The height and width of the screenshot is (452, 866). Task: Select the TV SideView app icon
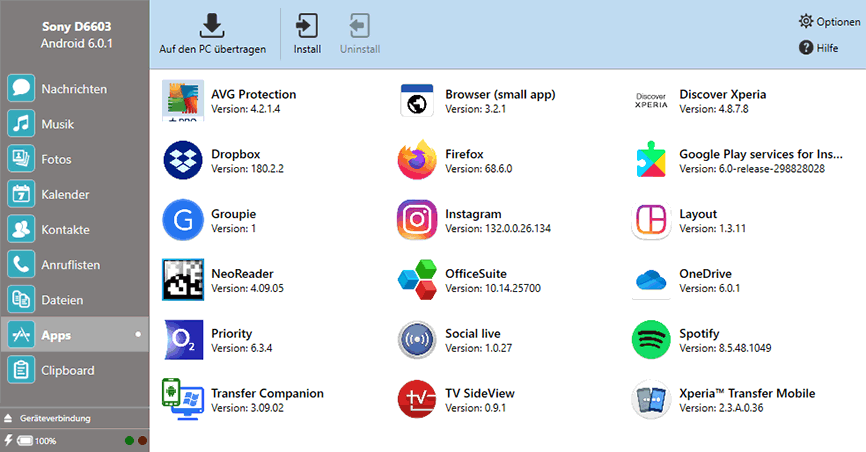(417, 400)
